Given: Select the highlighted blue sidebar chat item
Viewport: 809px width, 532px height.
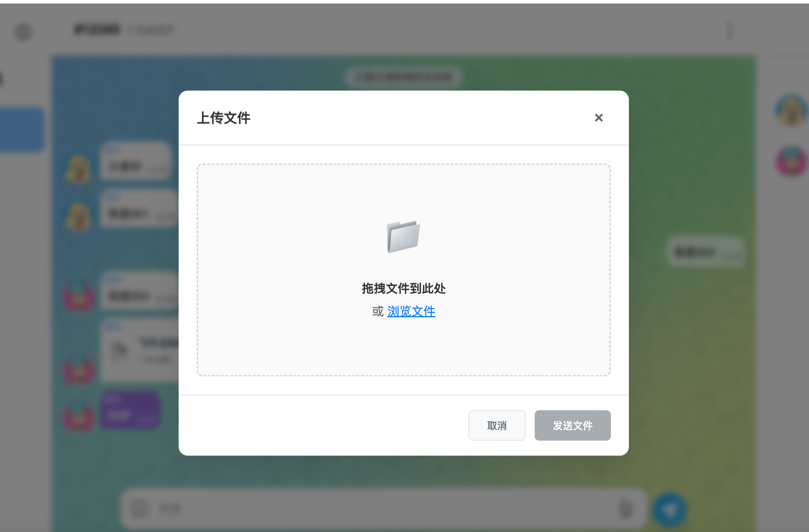Looking at the screenshot, I should point(21,130).
